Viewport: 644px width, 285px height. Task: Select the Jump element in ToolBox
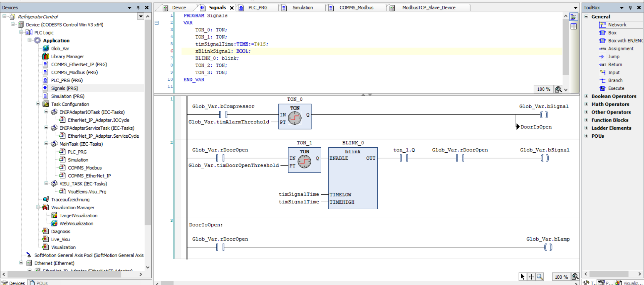coord(613,57)
